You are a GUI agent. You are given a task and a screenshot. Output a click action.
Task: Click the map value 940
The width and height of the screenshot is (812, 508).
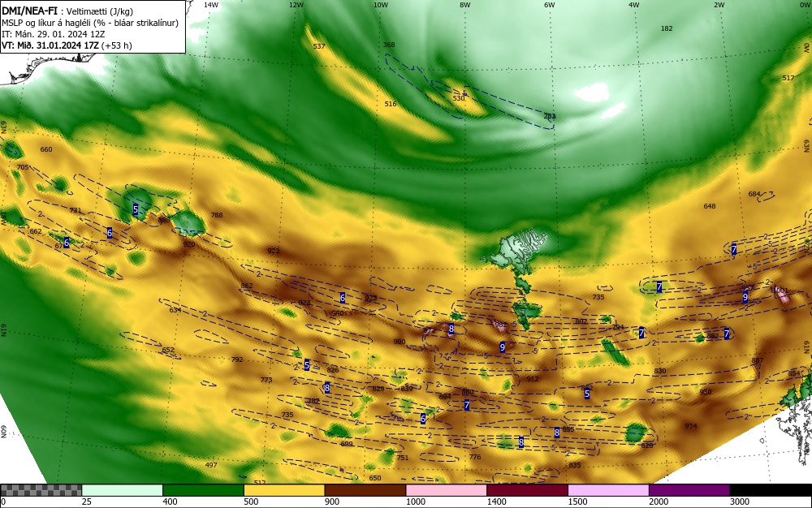[338, 313]
